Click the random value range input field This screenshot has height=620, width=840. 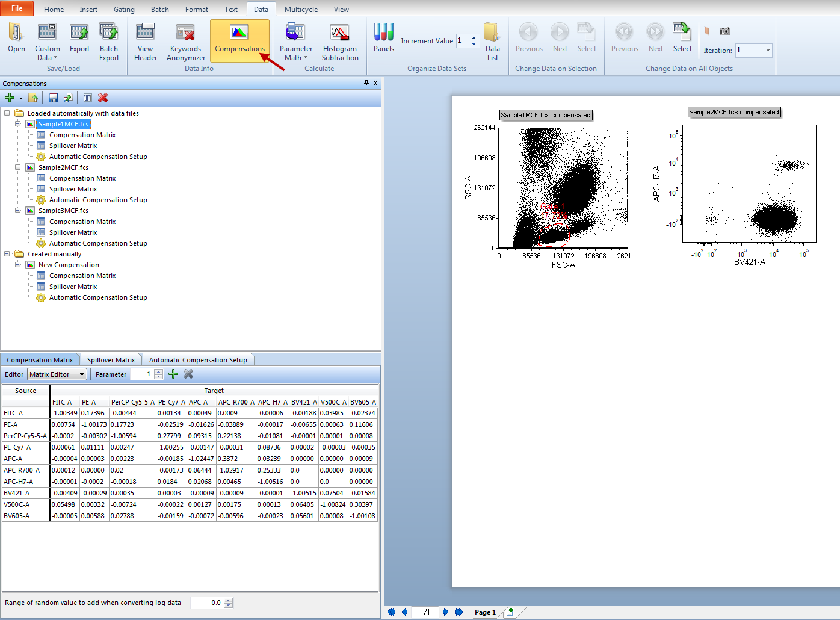click(207, 603)
